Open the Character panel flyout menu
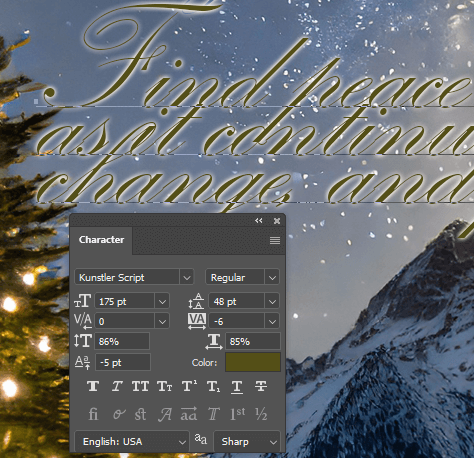Image resolution: width=474 pixels, height=458 pixels. pyautogui.click(x=275, y=240)
